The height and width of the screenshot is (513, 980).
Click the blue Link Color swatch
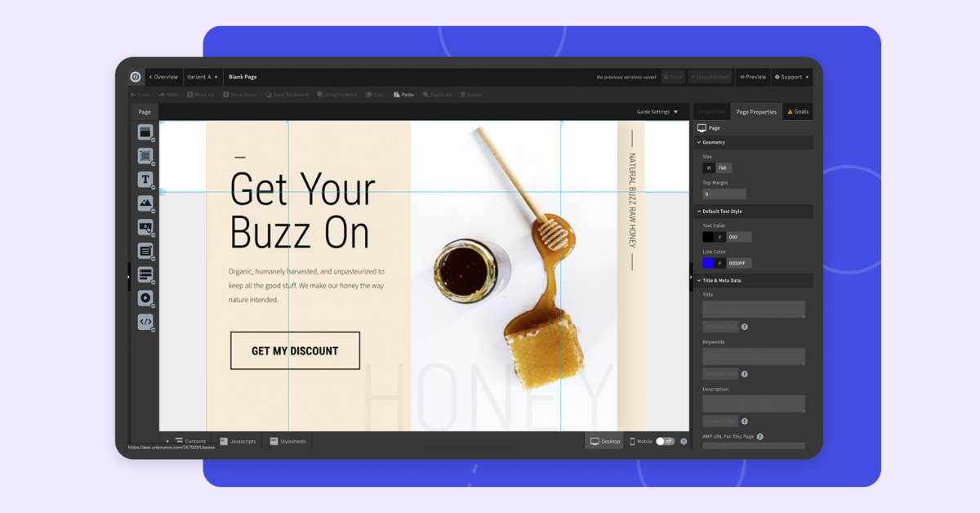point(708,263)
